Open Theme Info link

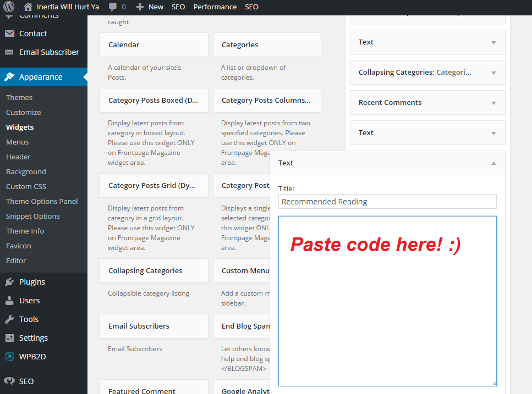pyautogui.click(x=25, y=231)
